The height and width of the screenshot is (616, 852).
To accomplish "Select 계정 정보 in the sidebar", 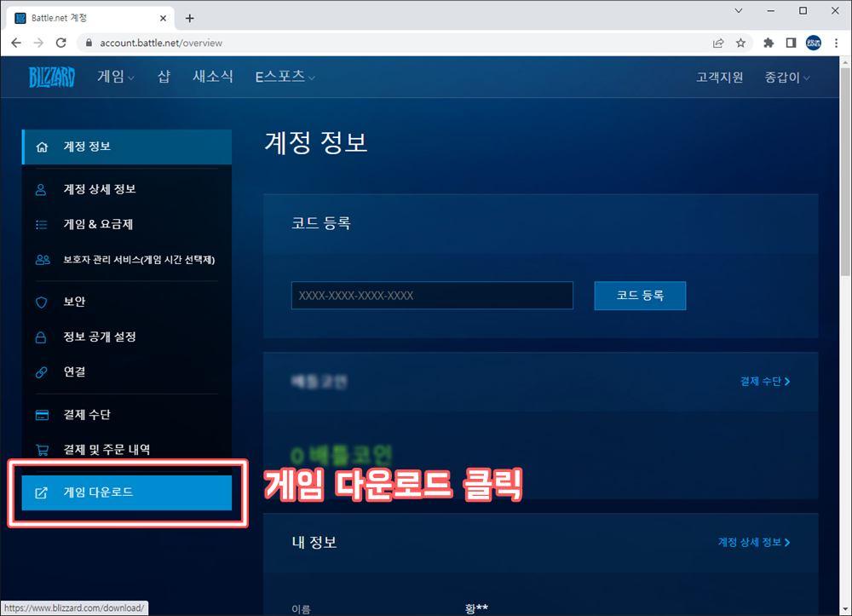I will [127, 147].
